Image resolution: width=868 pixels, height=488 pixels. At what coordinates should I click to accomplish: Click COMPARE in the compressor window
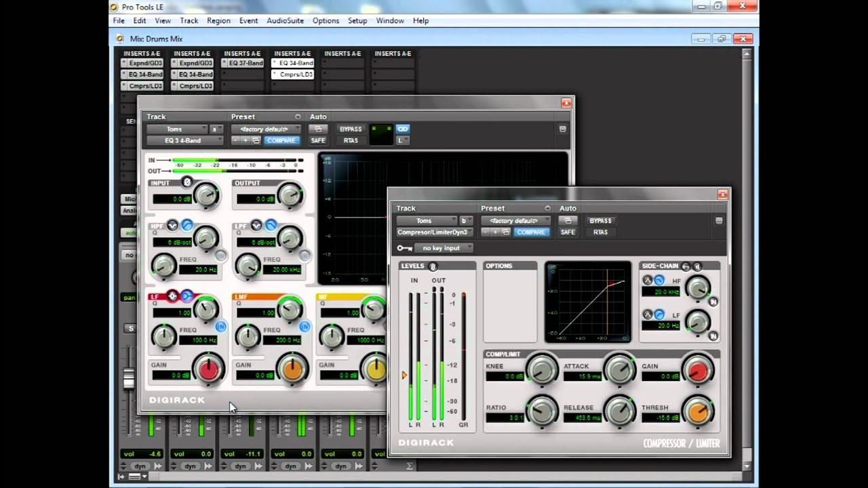[530, 232]
